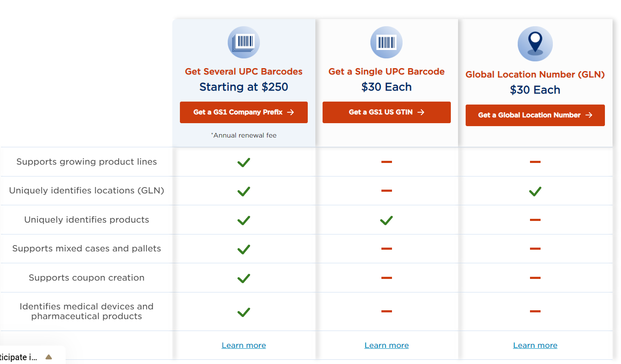Click Single UPC checkmark for uniquely identifies products

coord(386,220)
